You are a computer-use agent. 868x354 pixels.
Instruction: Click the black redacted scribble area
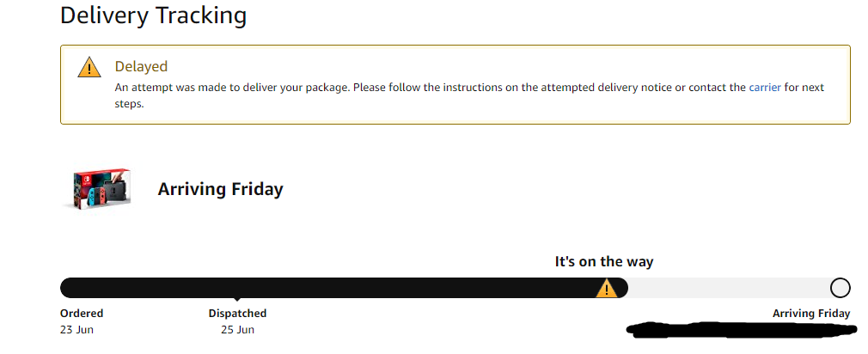coord(739,330)
